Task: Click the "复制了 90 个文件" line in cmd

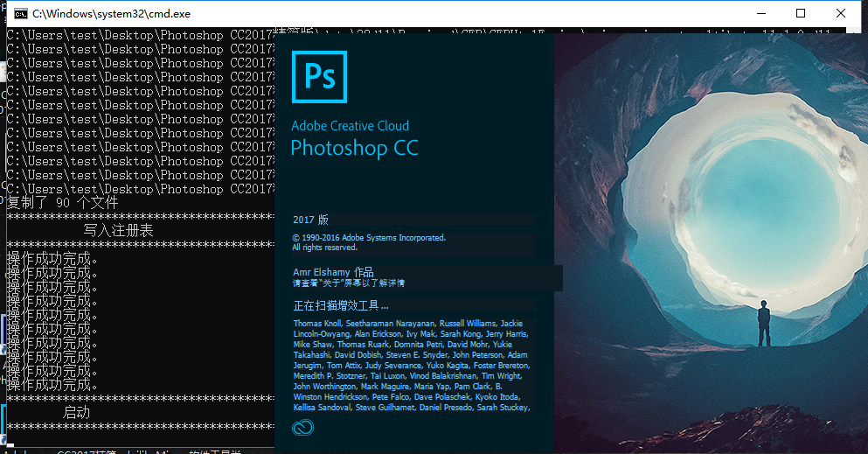Action: point(63,203)
